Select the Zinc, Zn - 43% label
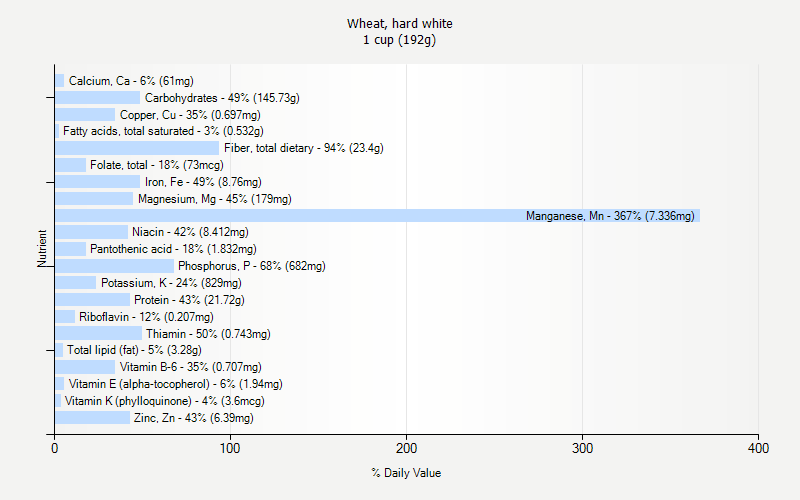 193,418
